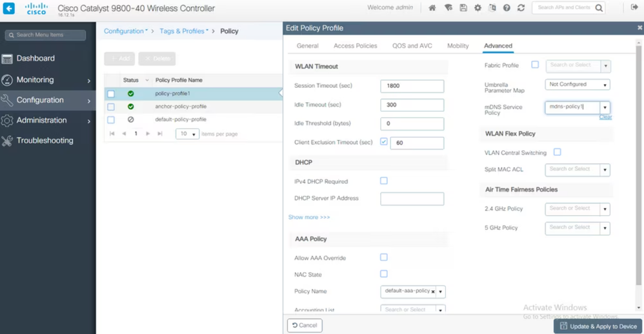Go to the home icon in top toolbar

tap(432, 8)
